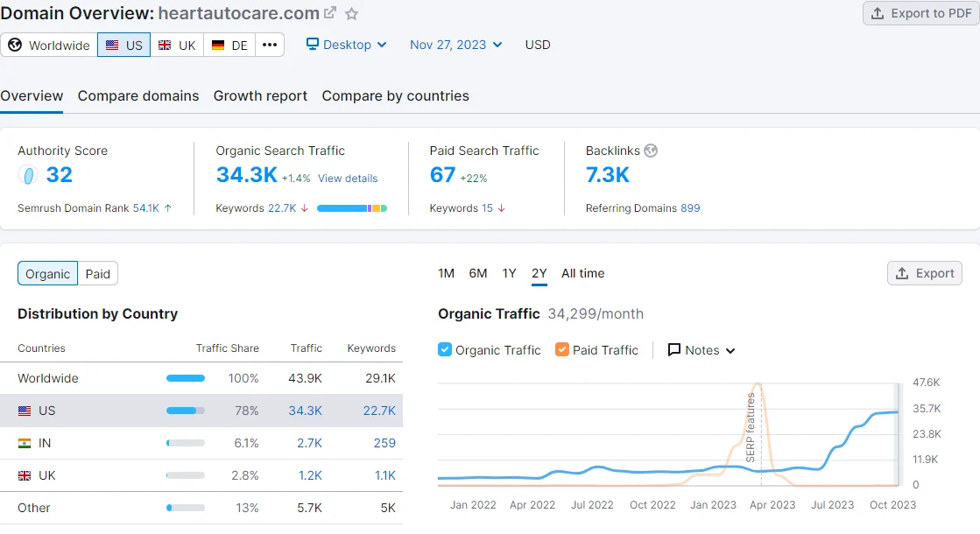Click the US flag icon in country selector
980x534 pixels.
(x=112, y=45)
